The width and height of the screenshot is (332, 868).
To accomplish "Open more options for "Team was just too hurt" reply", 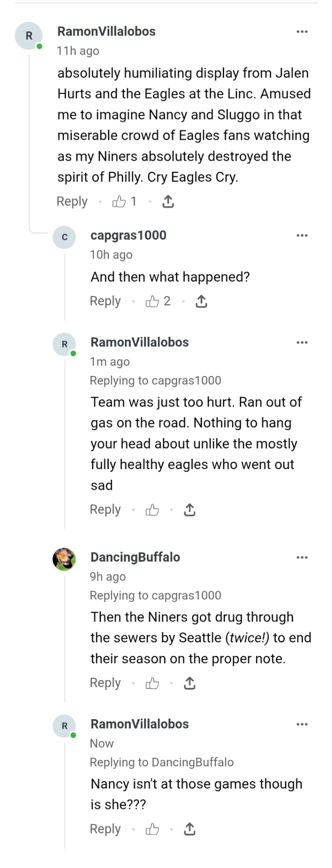I will [302, 342].
